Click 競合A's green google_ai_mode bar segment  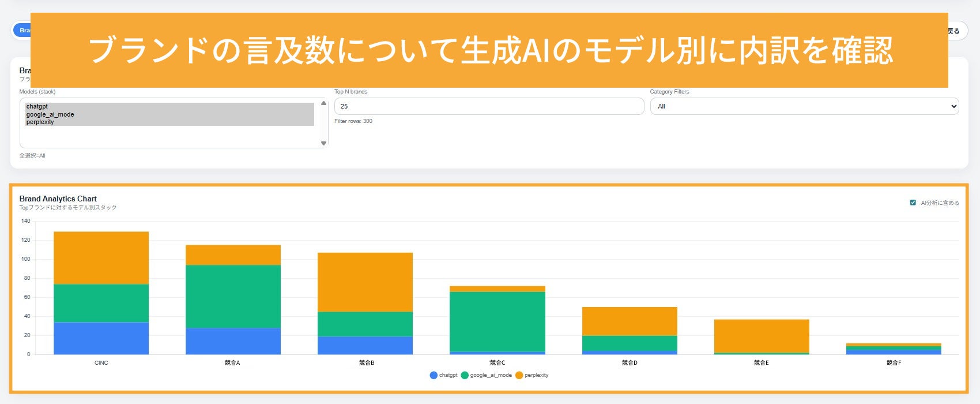(233, 297)
